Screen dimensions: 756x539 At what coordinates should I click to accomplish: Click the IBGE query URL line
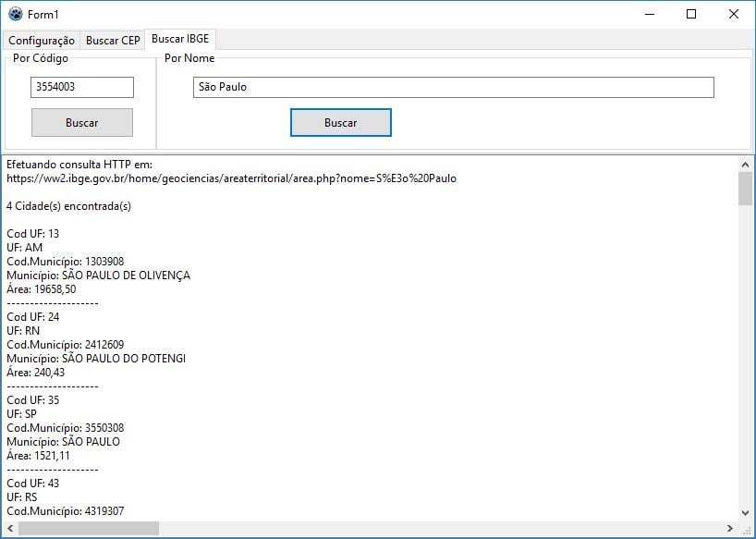(231, 178)
